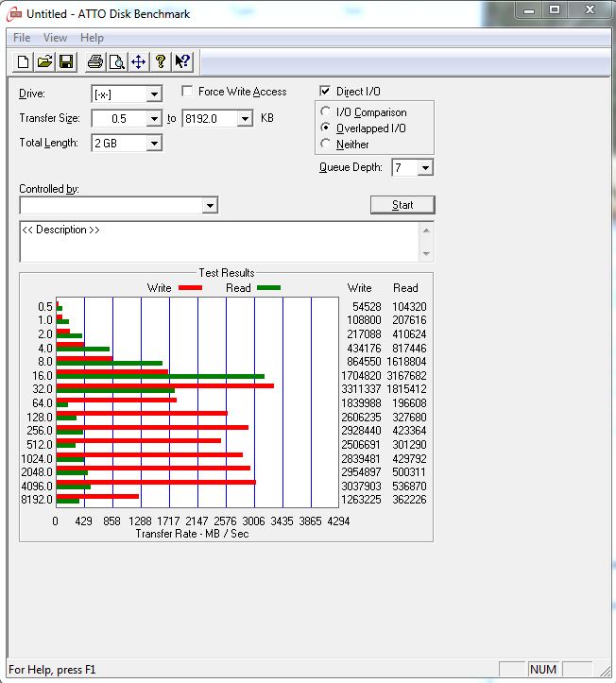Image resolution: width=616 pixels, height=683 pixels.
Task: Open the Drive dropdown
Action: point(154,94)
